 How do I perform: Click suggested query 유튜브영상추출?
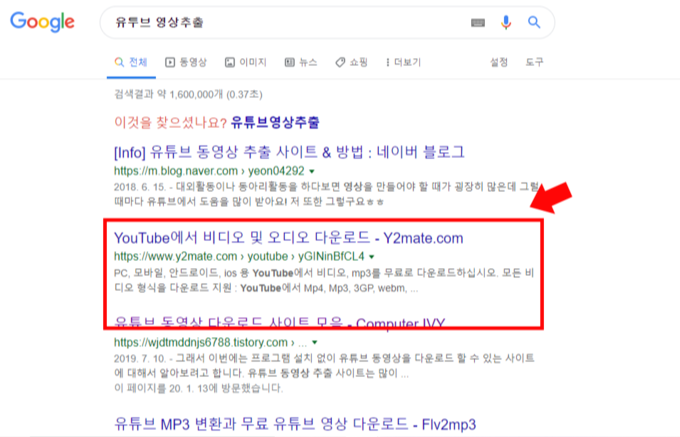pos(275,122)
